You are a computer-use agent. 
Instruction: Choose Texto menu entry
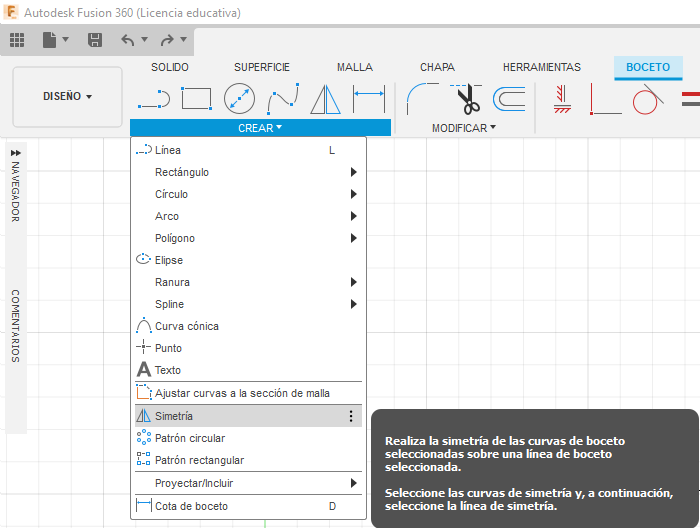pos(248,370)
